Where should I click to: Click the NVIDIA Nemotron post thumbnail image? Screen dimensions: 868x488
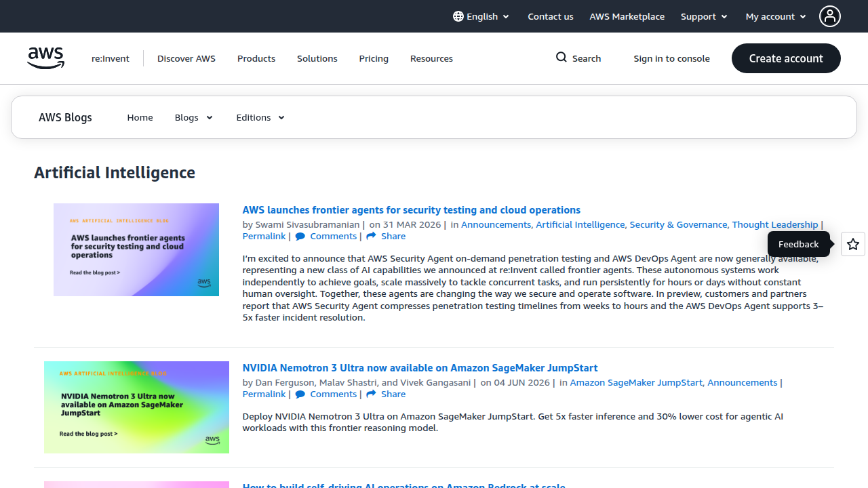coord(136,407)
